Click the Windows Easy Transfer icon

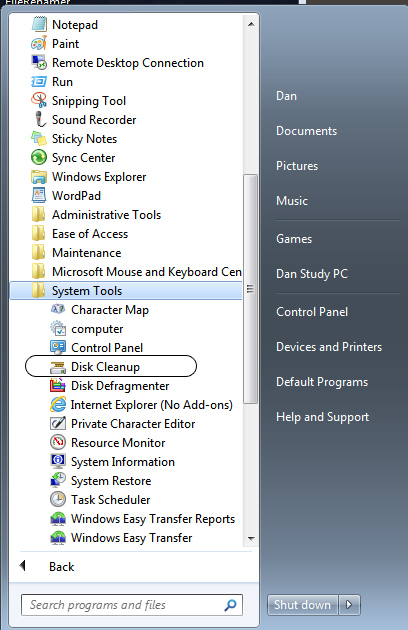tap(58, 538)
